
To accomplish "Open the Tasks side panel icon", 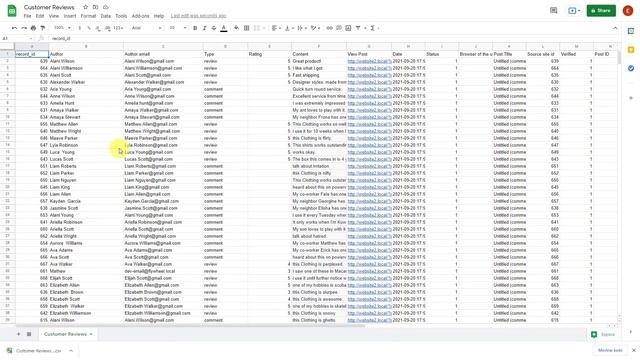I will coord(631,68).
